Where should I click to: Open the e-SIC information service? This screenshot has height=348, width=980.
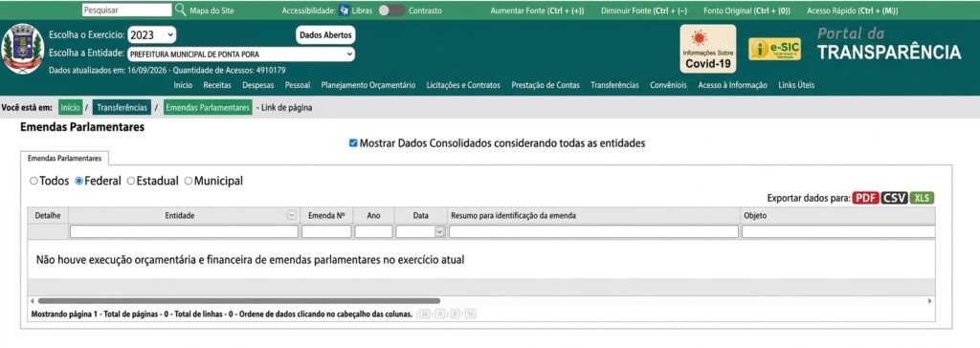774,50
